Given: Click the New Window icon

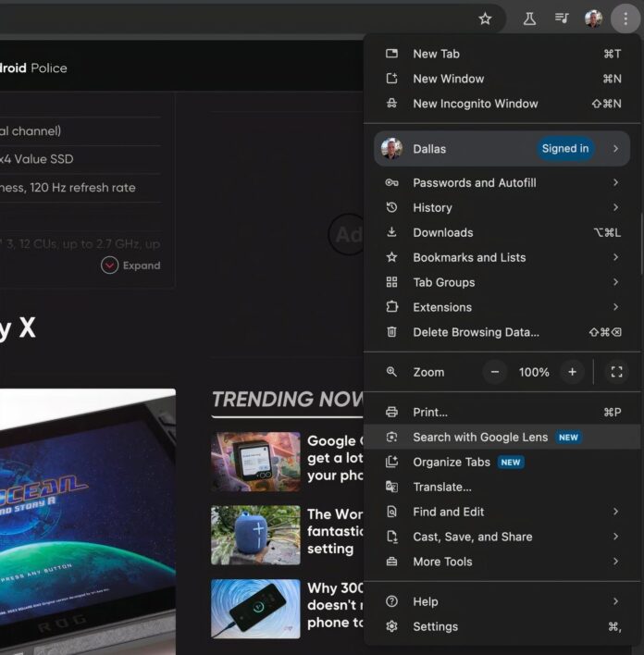Looking at the screenshot, I should coord(391,79).
